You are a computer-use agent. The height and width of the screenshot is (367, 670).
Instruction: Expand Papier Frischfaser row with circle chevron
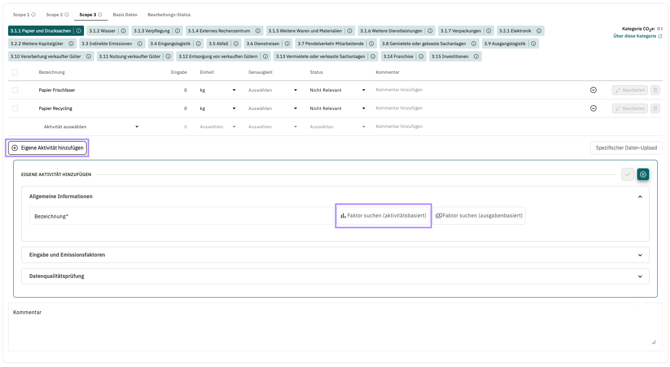pos(593,90)
